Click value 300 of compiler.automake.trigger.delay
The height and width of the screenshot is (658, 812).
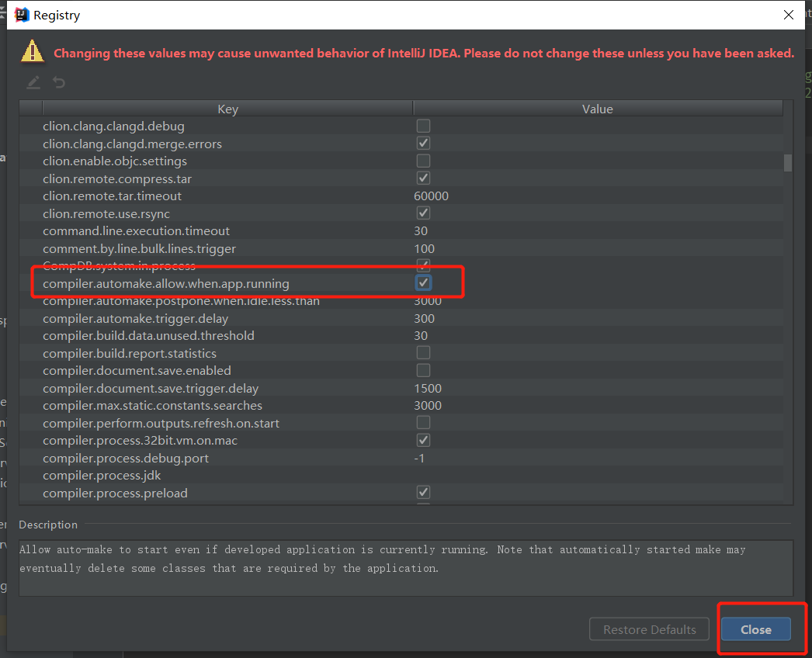click(x=424, y=318)
